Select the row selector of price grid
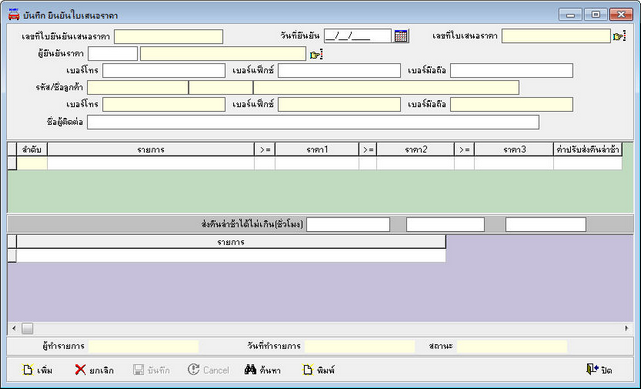The width and height of the screenshot is (641, 389). coord(12,163)
